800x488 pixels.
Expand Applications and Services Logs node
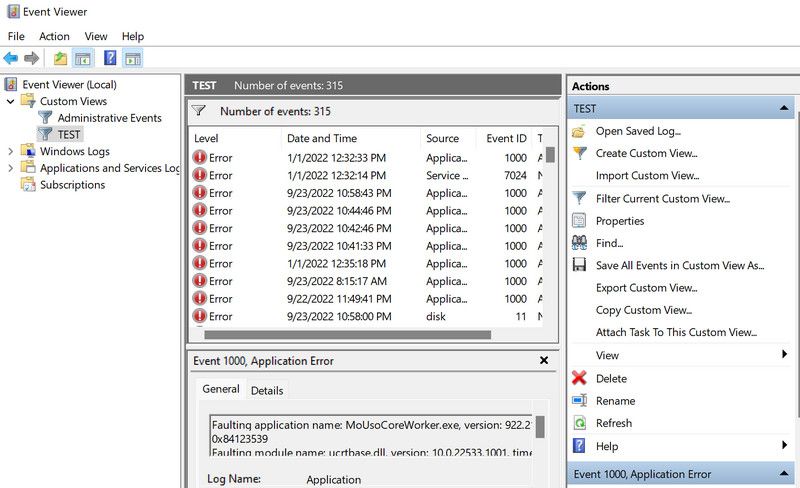point(11,168)
